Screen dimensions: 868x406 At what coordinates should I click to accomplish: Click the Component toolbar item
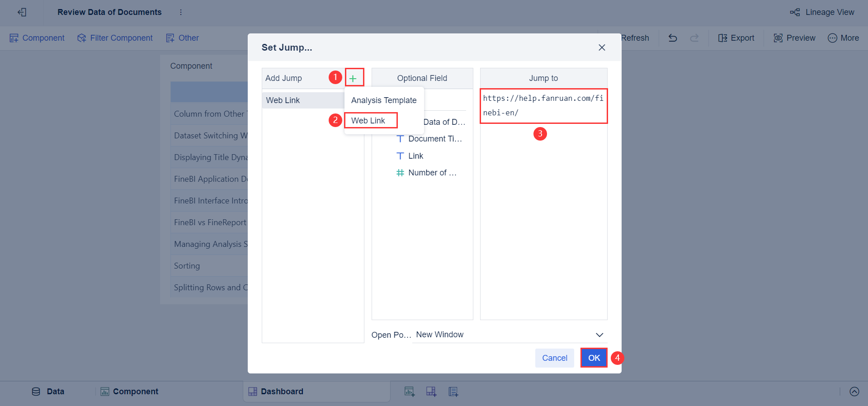coord(37,38)
